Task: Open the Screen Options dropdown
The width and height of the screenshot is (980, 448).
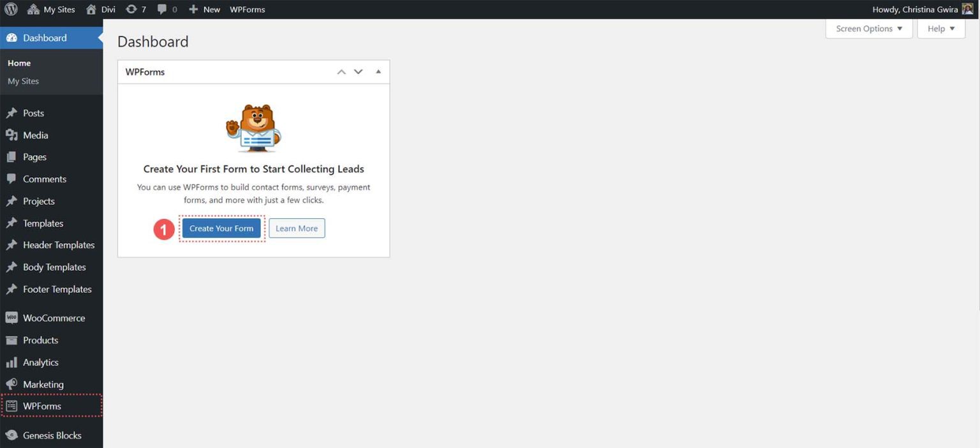Action: coord(868,28)
